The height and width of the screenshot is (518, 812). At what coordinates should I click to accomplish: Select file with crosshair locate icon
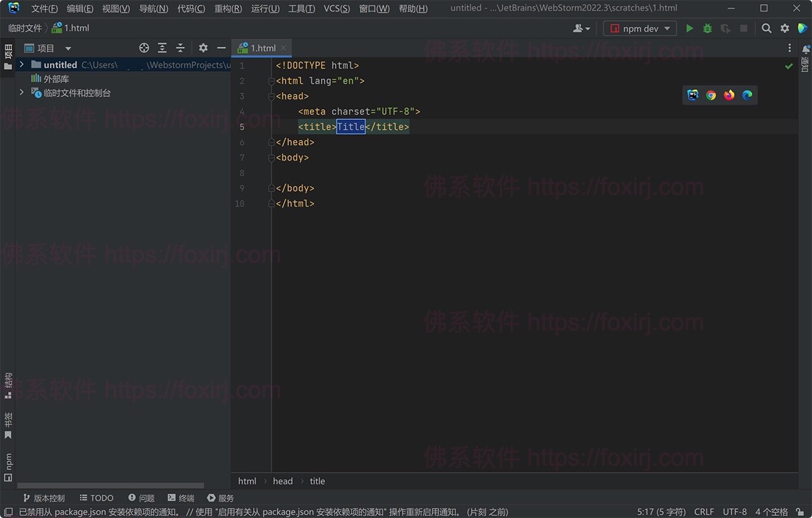click(x=143, y=47)
